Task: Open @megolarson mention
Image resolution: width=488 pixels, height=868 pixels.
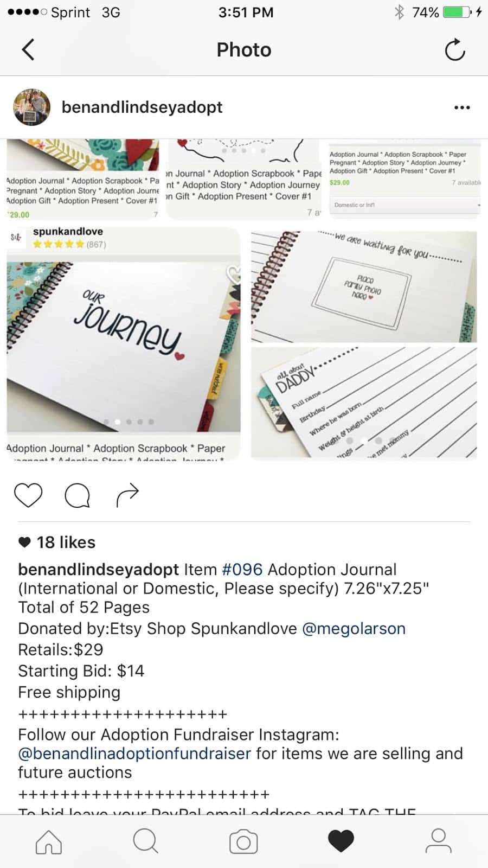Action: point(354,628)
